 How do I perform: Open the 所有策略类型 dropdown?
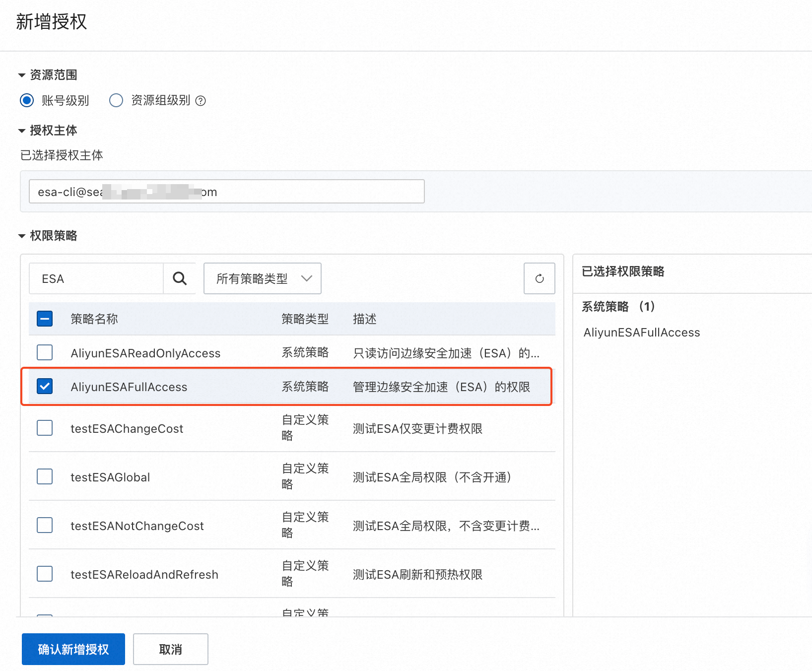coord(263,278)
